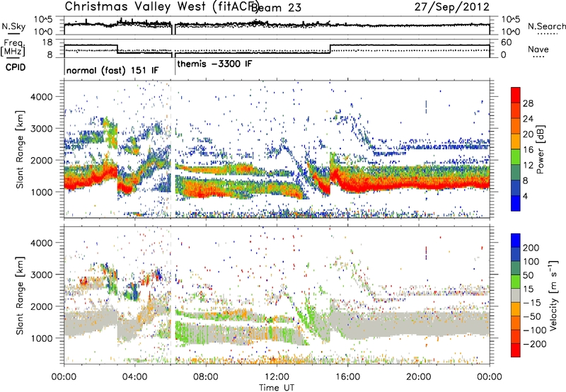
Task: Click the blue bottom of the power colorbar
Action: pyautogui.click(x=516, y=203)
